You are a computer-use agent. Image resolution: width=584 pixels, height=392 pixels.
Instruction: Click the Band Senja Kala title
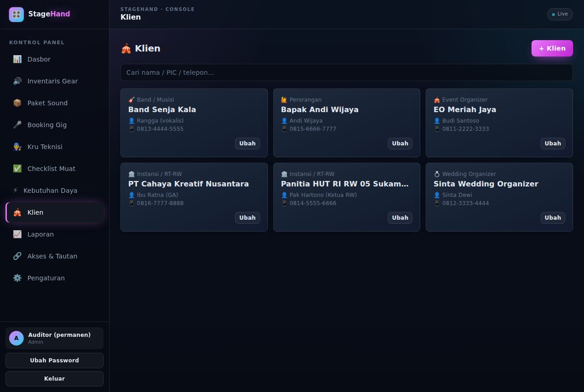click(x=162, y=109)
